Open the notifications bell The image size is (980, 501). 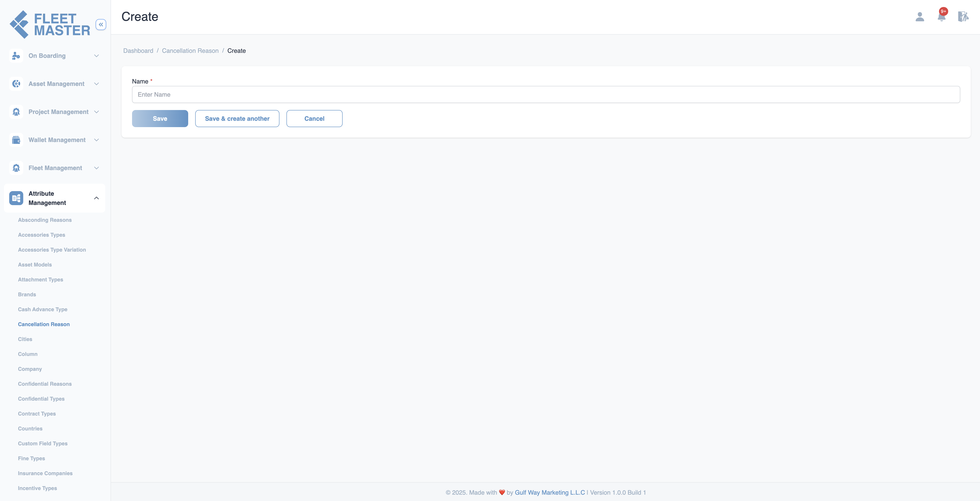coord(942,16)
